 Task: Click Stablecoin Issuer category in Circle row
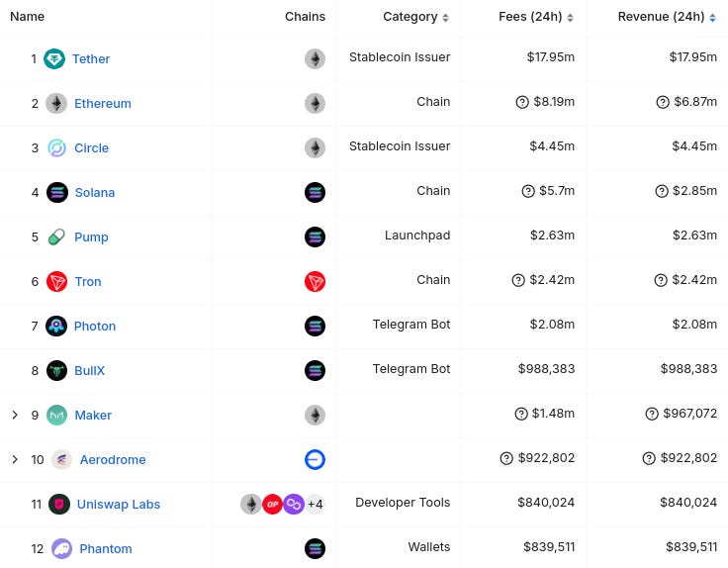coord(400,145)
